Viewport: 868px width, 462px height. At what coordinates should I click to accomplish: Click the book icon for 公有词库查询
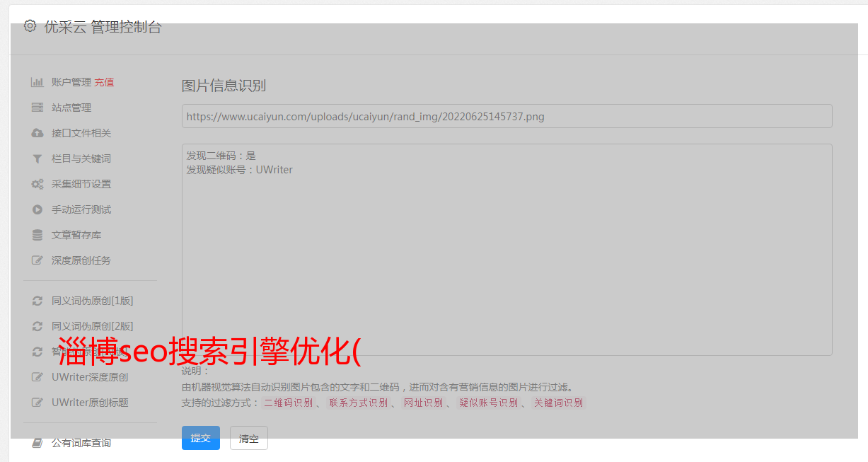[x=37, y=443]
